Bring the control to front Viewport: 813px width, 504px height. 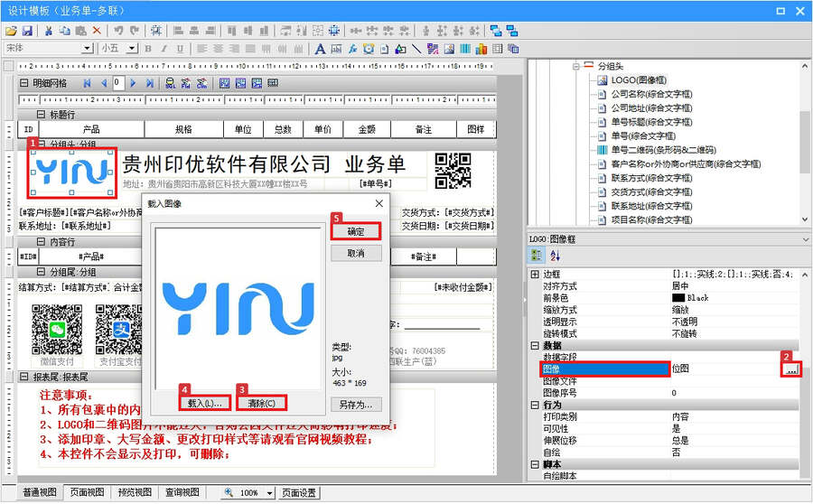496,31
